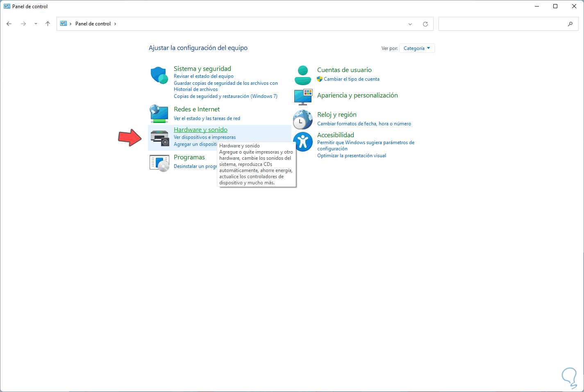Expand the chevron after Panel de control breadcrumb
The width and height of the screenshot is (584, 392).
[x=115, y=24]
